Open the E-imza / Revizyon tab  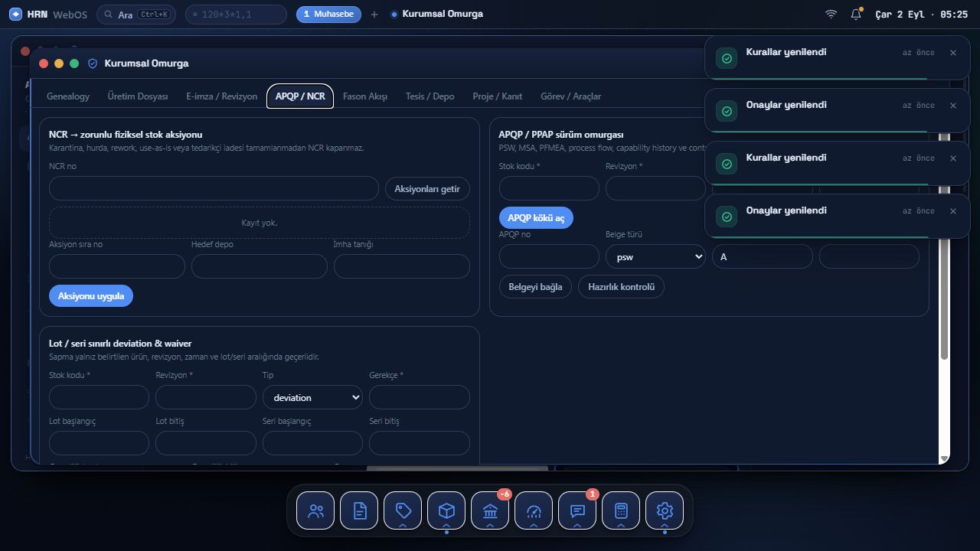(x=222, y=96)
